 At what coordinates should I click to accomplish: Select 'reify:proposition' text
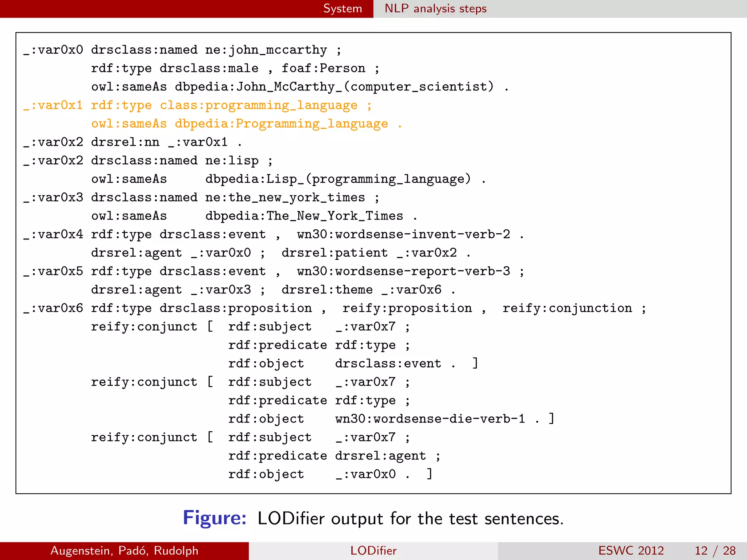click(407, 308)
